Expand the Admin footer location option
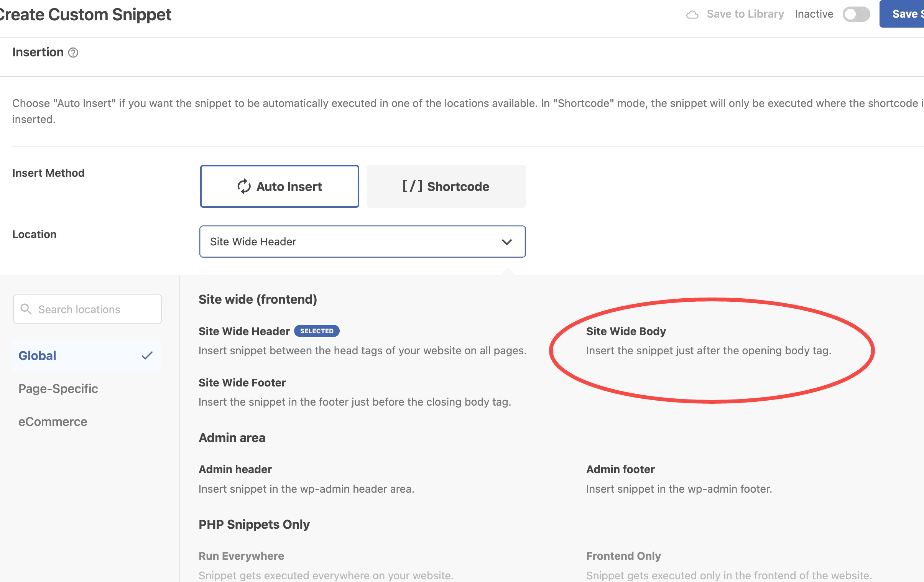Screen dimensions: 924x582 [x=620, y=469]
